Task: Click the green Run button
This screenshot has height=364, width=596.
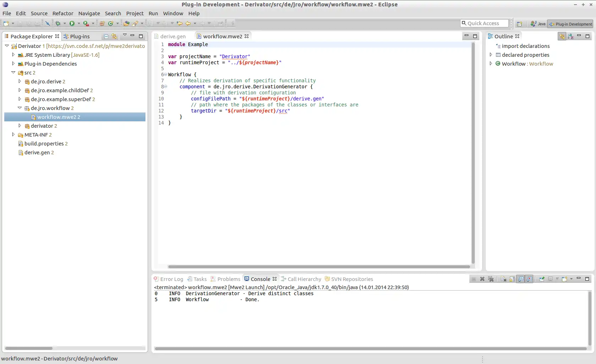Action: (x=72, y=23)
